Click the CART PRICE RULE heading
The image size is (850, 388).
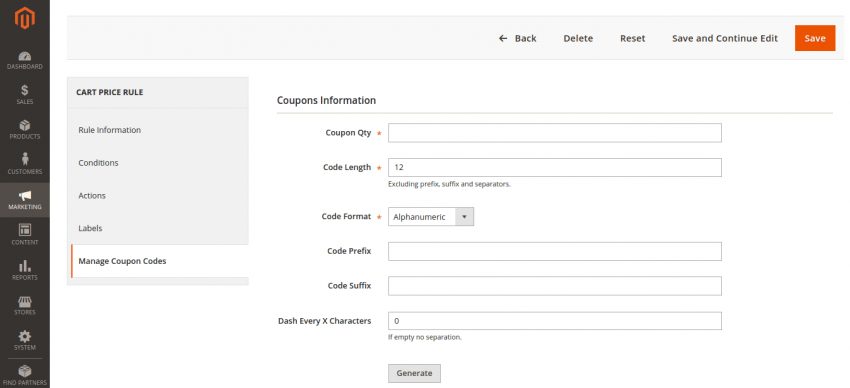(110, 92)
